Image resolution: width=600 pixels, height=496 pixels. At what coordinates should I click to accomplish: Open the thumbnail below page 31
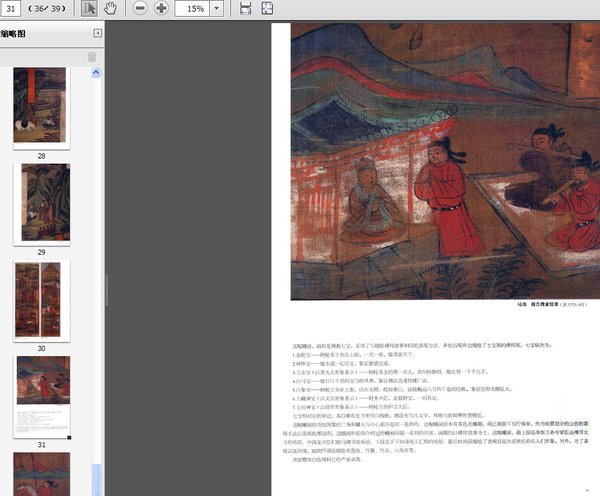click(x=41, y=474)
